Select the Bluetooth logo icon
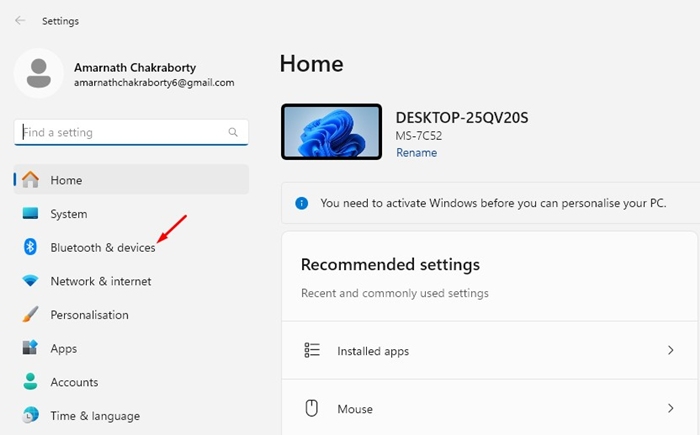Screen dimensions: 700x435 point(30,247)
